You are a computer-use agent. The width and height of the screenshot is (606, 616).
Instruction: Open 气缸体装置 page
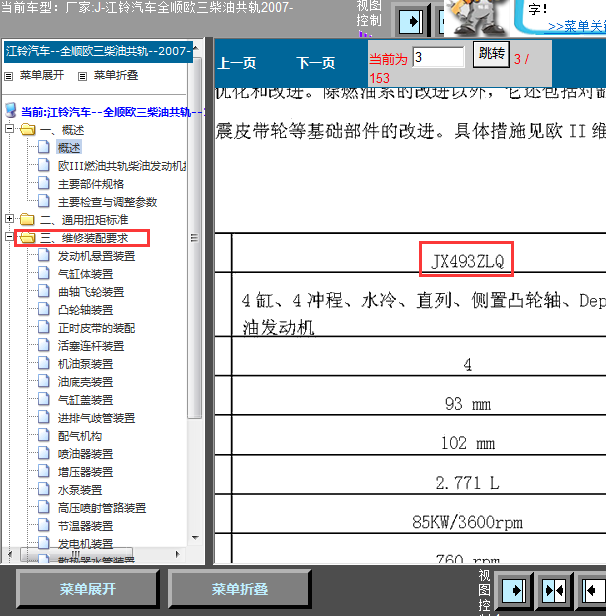[x=85, y=274]
